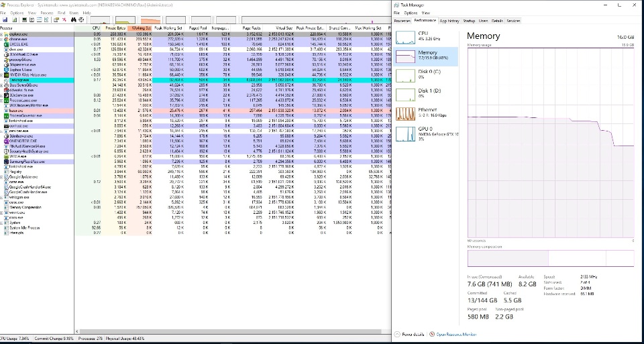Select the chrome.exe process icon

[6, 39]
